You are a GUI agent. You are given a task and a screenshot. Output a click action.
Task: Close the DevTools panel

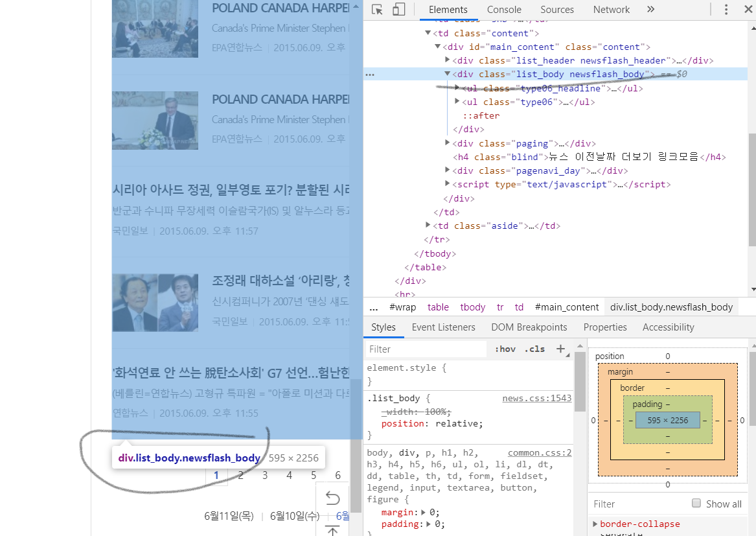click(748, 9)
